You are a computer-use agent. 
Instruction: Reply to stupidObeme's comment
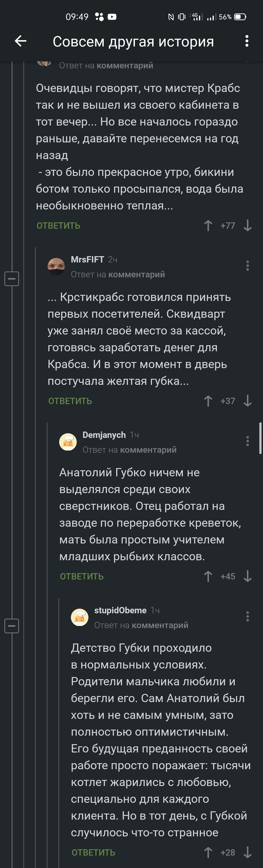coord(94,853)
